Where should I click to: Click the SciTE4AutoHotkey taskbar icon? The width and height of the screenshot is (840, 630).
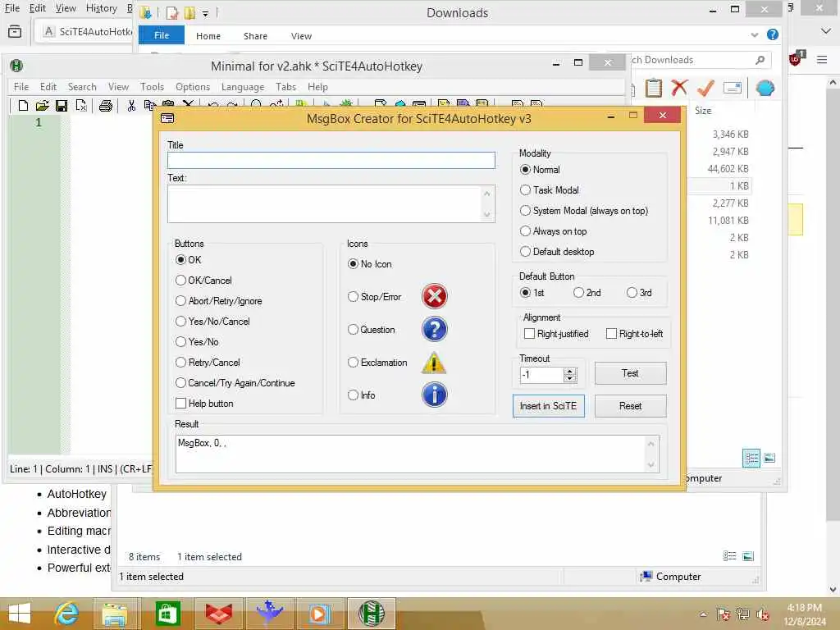pyautogui.click(x=372, y=614)
